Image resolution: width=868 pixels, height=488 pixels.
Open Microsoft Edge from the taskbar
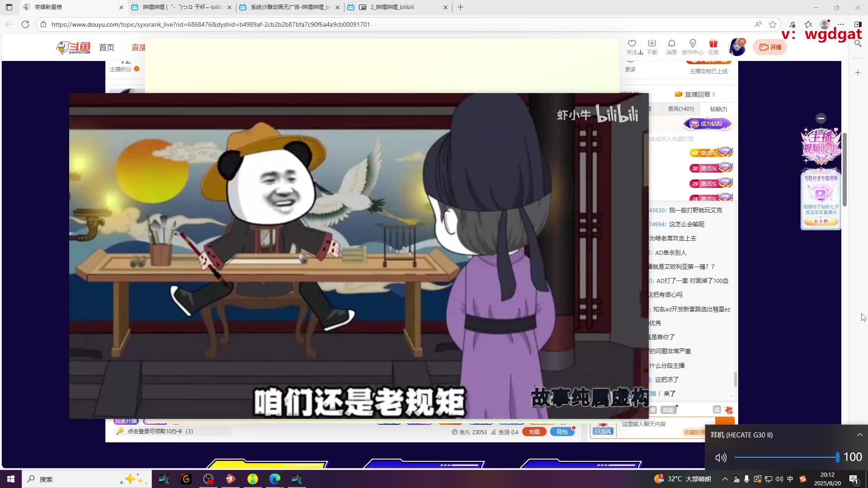tap(275, 479)
